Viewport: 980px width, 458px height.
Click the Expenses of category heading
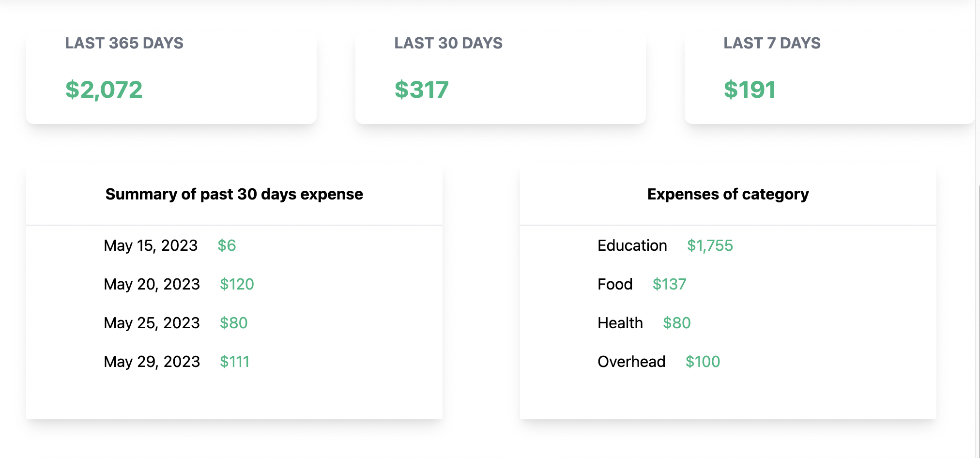pyautogui.click(x=727, y=194)
